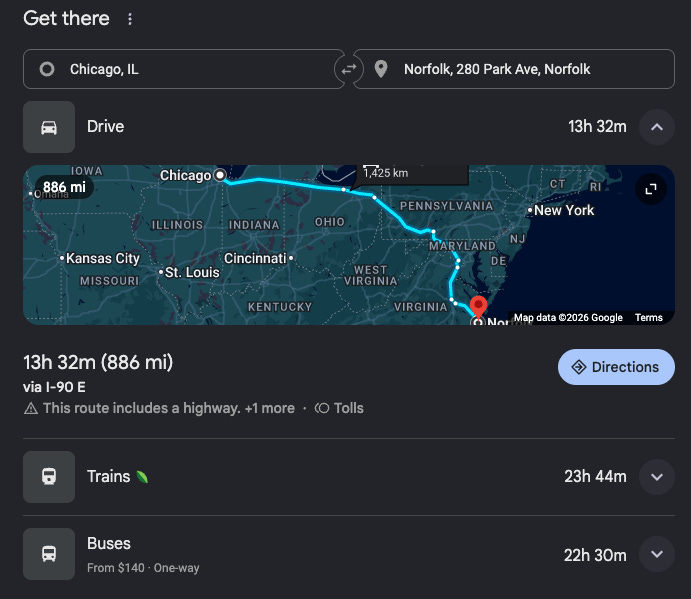This screenshot has width=691, height=599.
Task: Expand the map to fullscreen
Action: (x=651, y=189)
